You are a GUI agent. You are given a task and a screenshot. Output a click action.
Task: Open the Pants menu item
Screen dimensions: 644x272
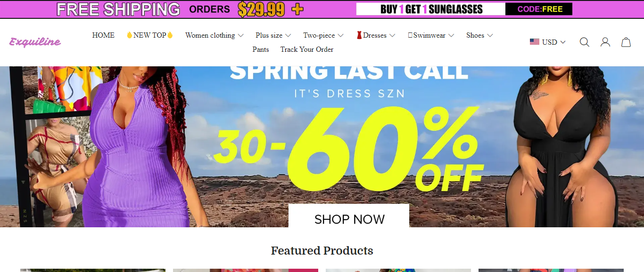tap(261, 49)
